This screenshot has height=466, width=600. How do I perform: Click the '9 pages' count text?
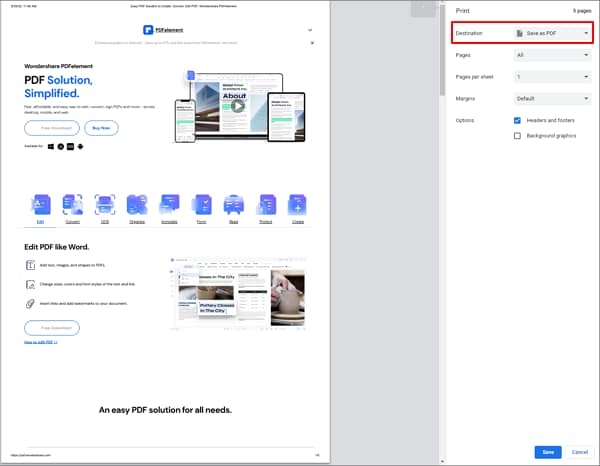(582, 11)
